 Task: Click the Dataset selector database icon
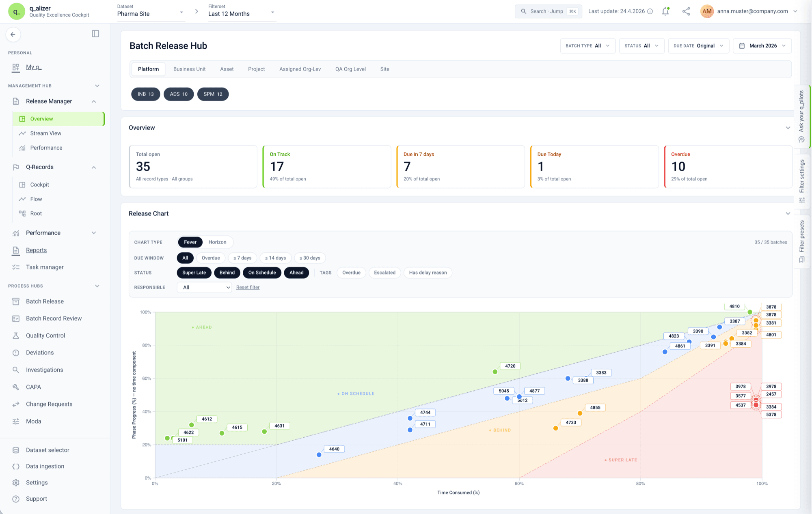coord(16,450)
